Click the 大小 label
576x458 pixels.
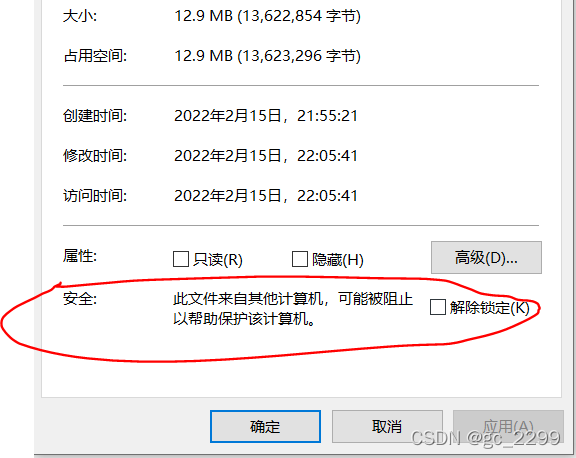[x=80, y=16]
